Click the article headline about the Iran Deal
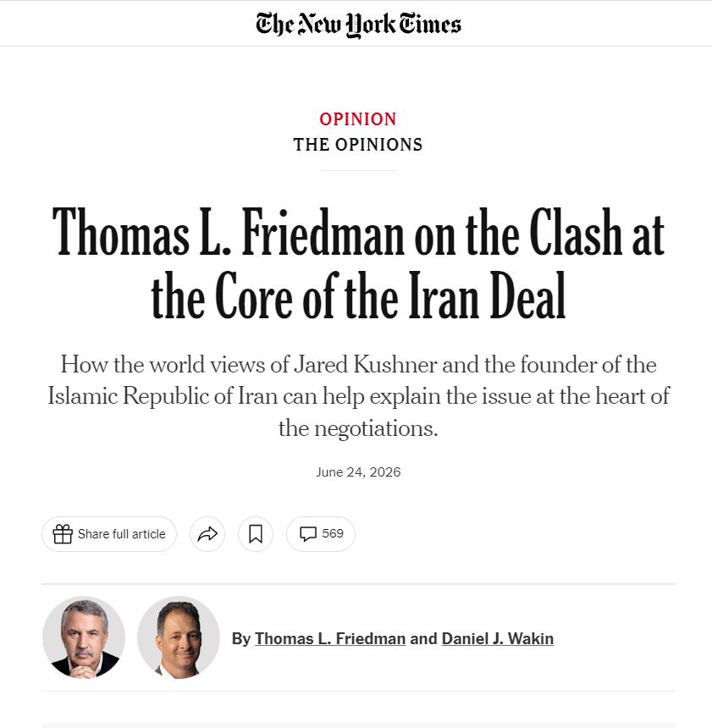Image resolution: width=712 pixels, height=728 pixels. (x=358, y=264)
